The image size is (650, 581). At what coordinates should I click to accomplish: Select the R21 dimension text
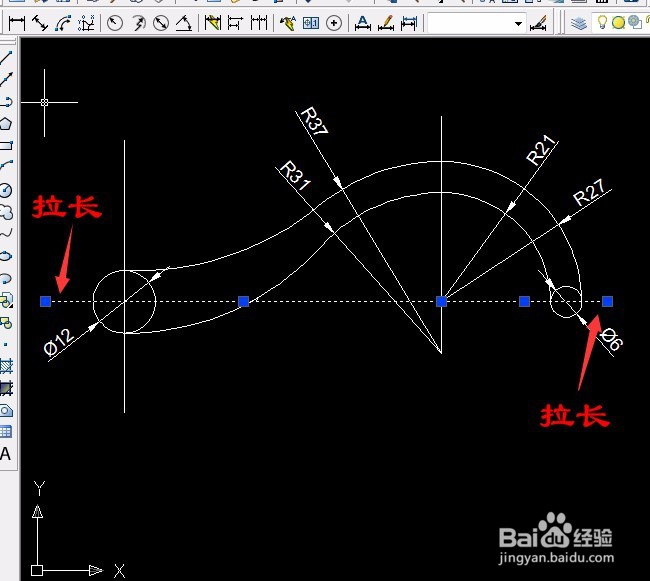point(541,150)
